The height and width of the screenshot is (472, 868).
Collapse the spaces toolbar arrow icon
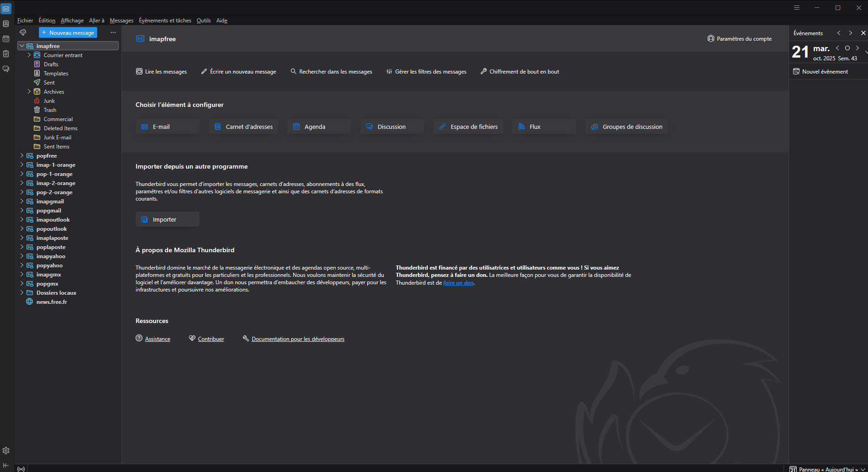click(6, 465)
